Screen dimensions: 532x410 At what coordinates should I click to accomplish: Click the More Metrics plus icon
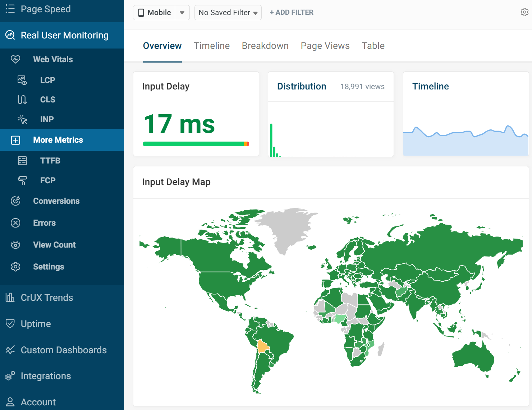(15, 140)
